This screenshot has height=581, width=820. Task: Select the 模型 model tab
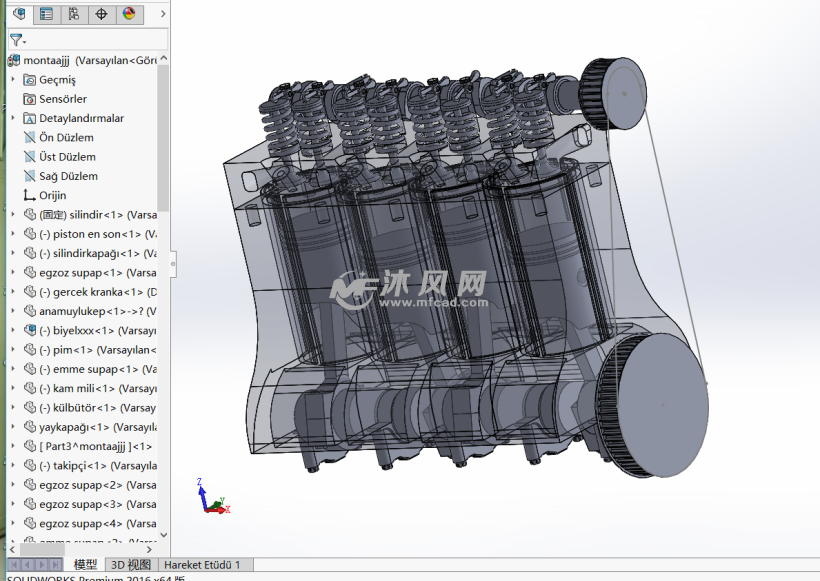point(86,565)
